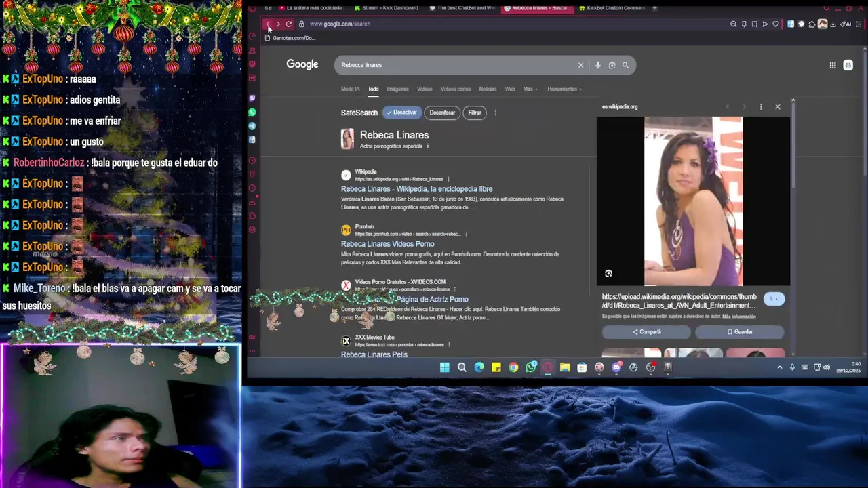The height and width of the screenshot is (488, 868).
Task: Toggle SafeSearch 'Desactivar' option
Action: click(401, 113)
